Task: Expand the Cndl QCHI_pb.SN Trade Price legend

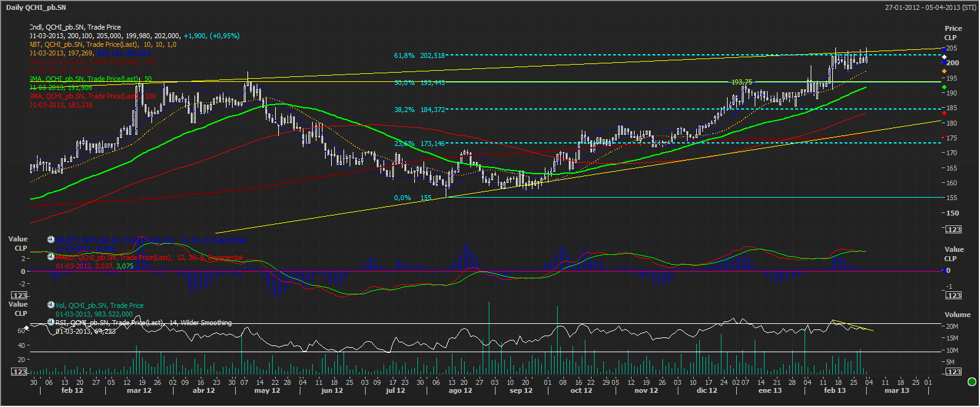Action: click(75, 27)
